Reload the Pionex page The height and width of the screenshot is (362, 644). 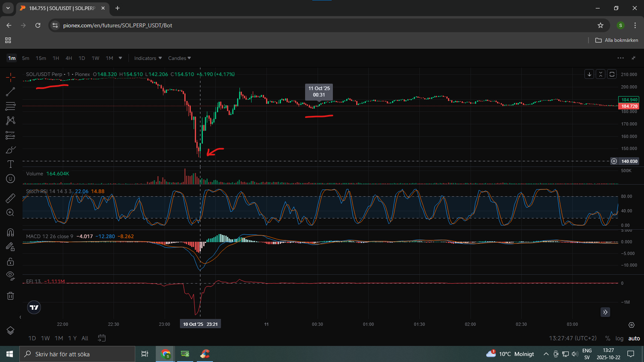(x=38, y=25)
